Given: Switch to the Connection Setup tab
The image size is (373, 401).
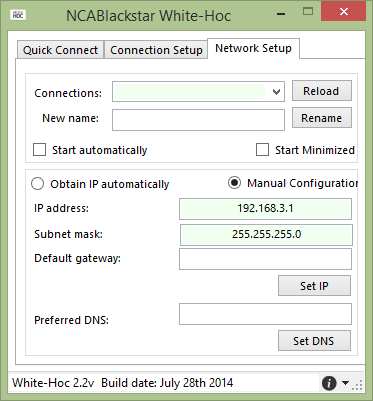Looking at the screenshot, I should pyautogui.click(x=156, y=50).
